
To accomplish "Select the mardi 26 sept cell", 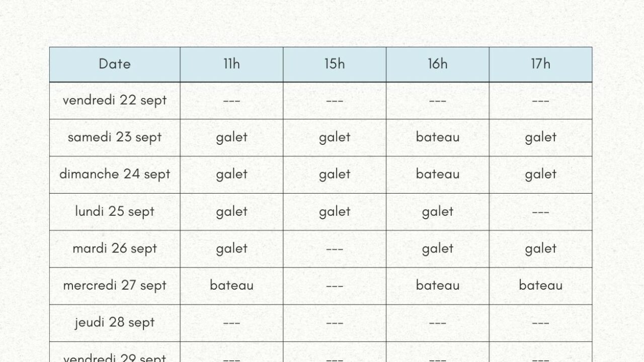I will coord(115,248).
